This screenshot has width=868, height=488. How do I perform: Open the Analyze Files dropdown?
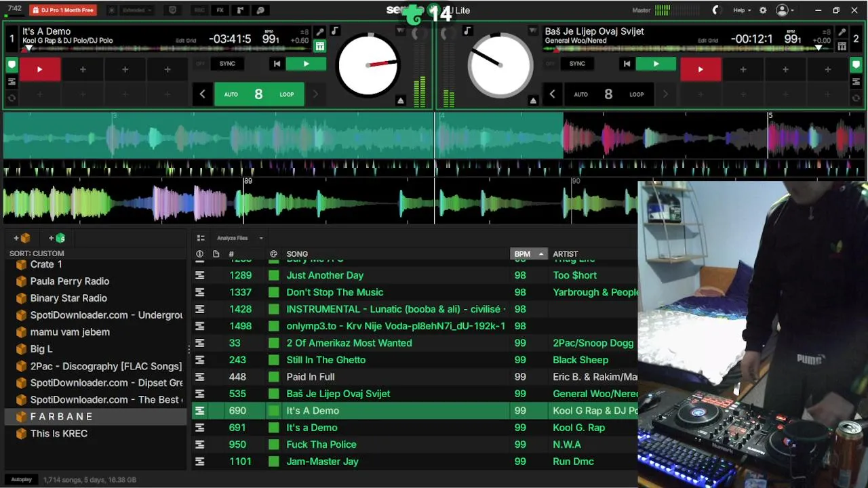point(239,238)
